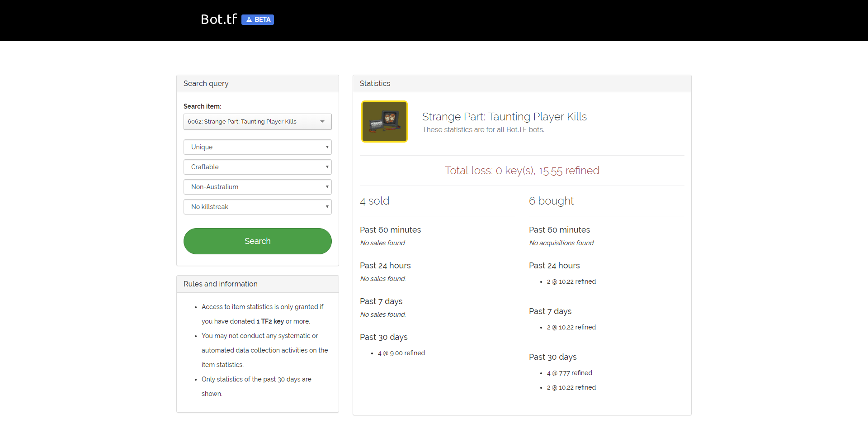Open the No killstreak dropdown
The width and height of the screenshot is (868, 434).
click(258, 207)
